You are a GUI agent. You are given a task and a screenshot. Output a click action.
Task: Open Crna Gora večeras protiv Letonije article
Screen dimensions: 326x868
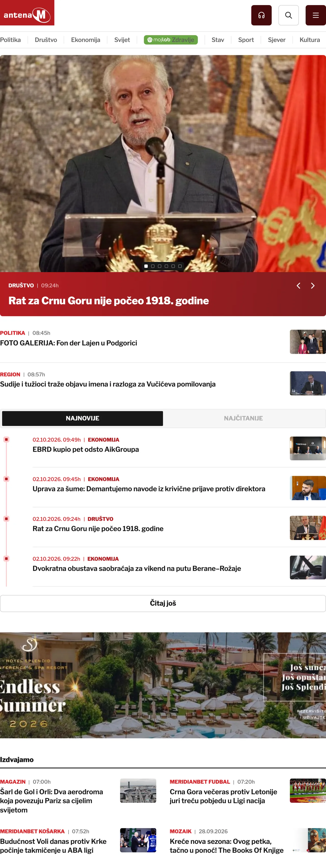point(223,796)
